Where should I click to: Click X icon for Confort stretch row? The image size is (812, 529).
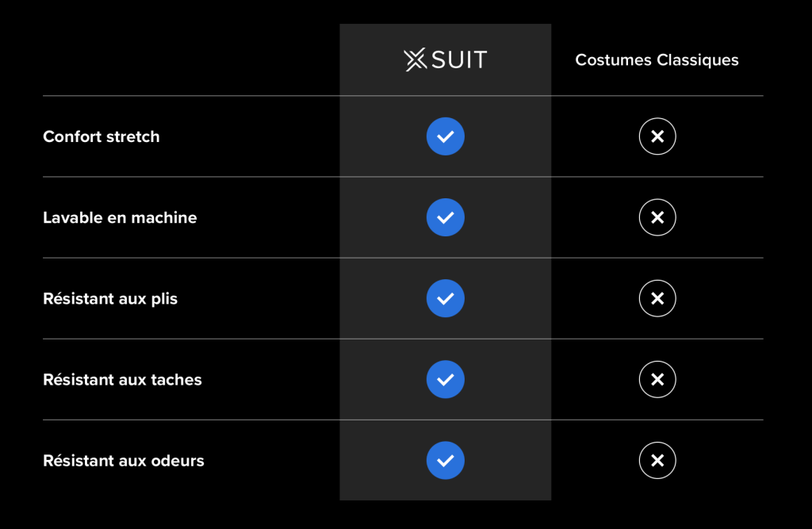(657, 136)
